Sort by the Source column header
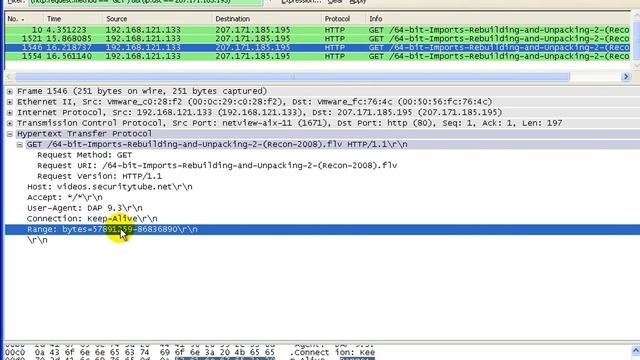 pyautogui.click(x=158, y=19)
